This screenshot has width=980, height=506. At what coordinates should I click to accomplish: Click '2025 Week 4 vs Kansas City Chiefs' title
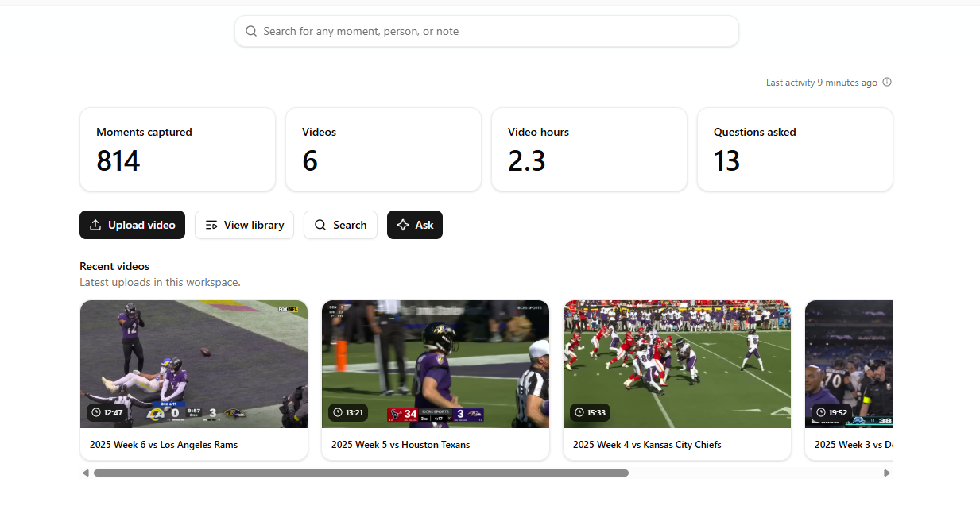647,445
